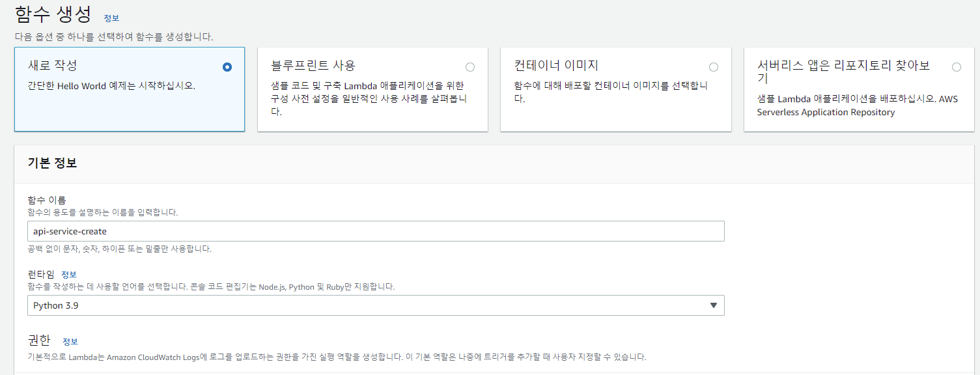Screen dimensions: 980x375
Task: Open the Python 3.9 runtime dropdown
Action: [376, 305]
